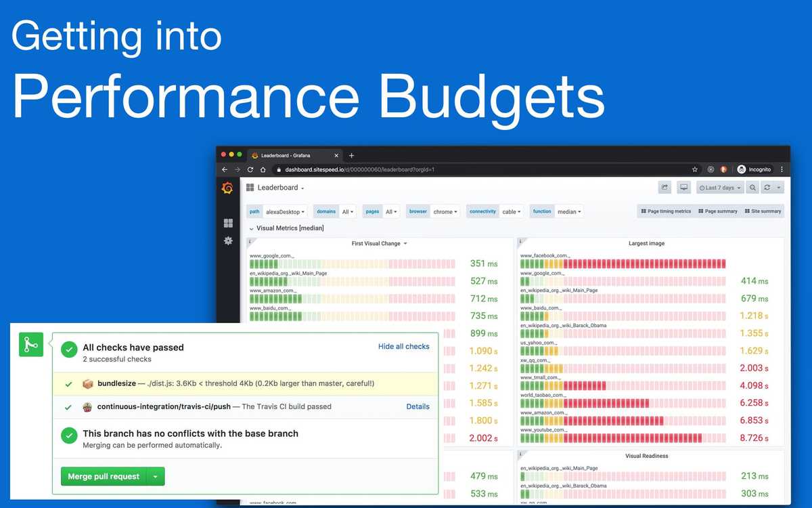Expand merge options beside Merge pull request

tap(156, 476)
